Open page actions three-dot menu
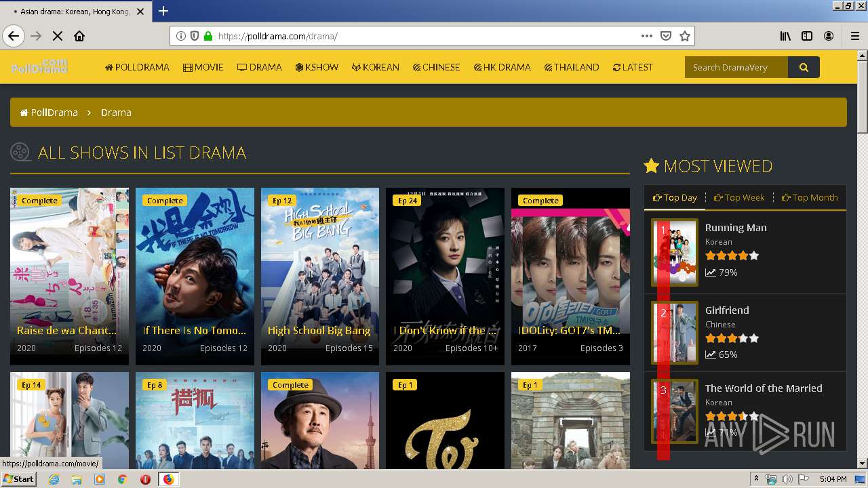This screenshot has width=868, height=488. coord(647,36)
